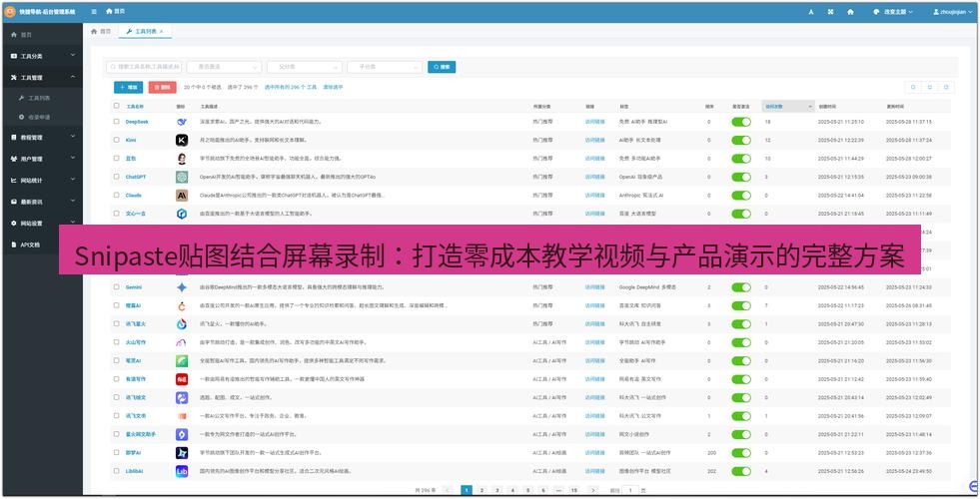Expand the 用户管理 sidebar menu
980x499 pixels.
[42, 159]
